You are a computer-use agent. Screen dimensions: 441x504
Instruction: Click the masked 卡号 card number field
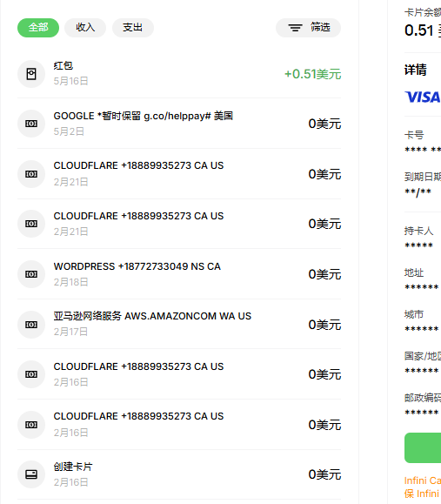(x=423, y=150)
